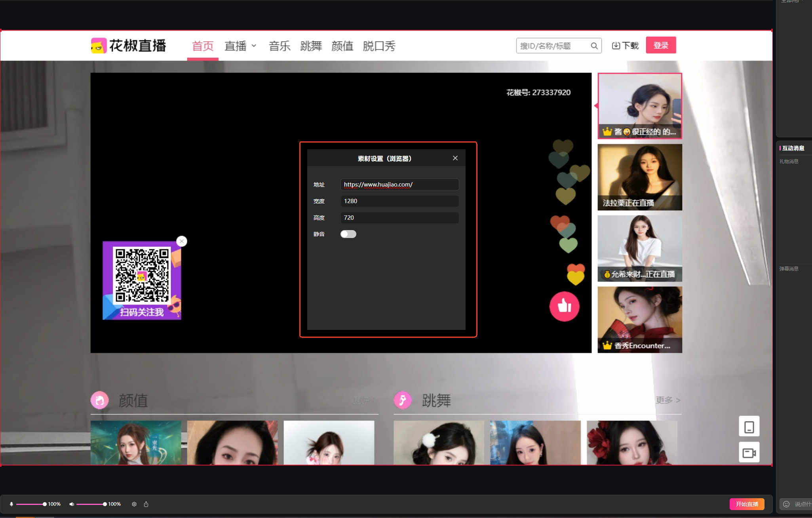The width and height of the screenshot is (812, 518).
Task: Expand the 直播 dropdown menu
Action: tap(241, 46)
